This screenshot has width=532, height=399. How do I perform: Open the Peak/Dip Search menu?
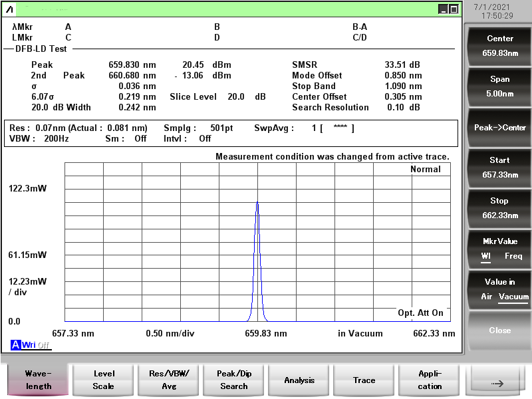tap(234, 380)
